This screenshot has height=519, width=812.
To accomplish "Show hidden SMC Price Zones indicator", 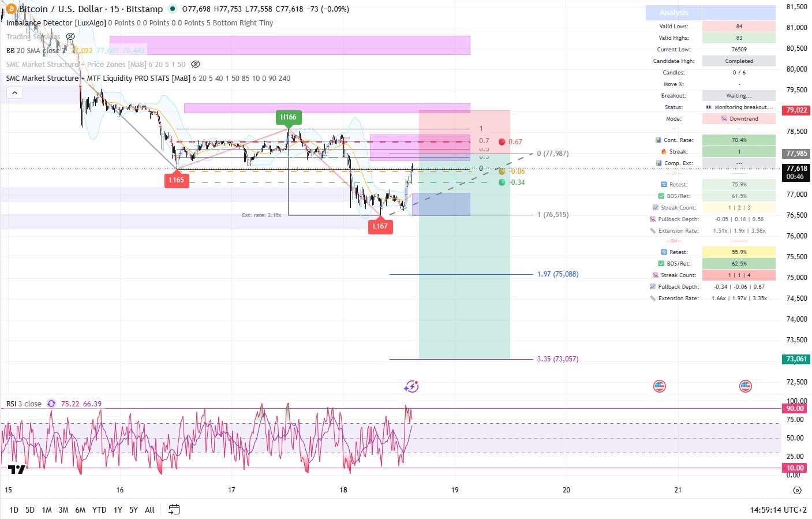I will pyautogui.click(x=196, y=64).
